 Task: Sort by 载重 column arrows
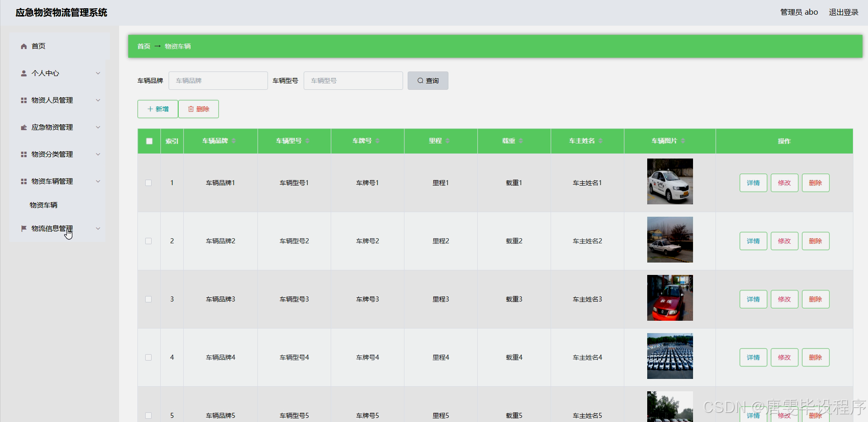point(521,141)
